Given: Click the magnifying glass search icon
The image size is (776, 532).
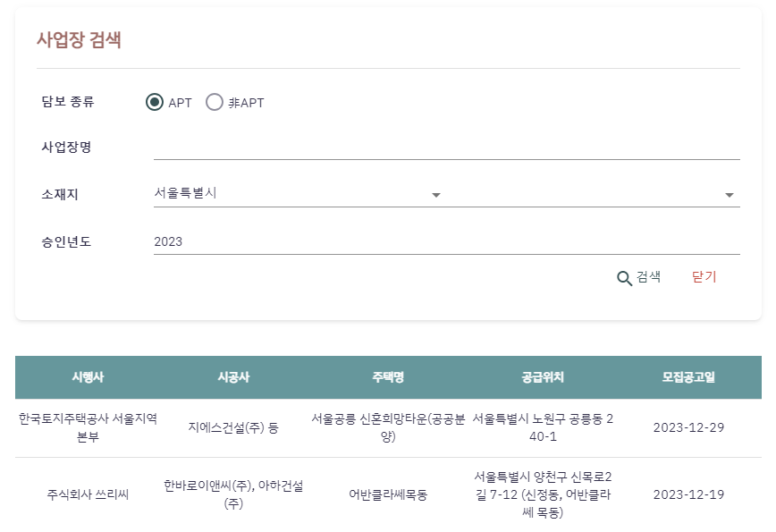Looking at the screenshot, I should click(624, 278).
